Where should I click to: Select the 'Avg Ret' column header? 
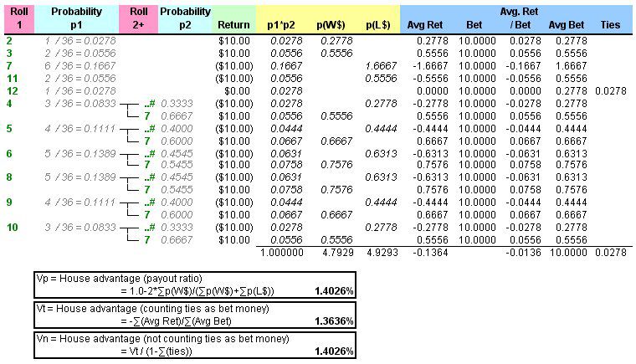[424, 25]
